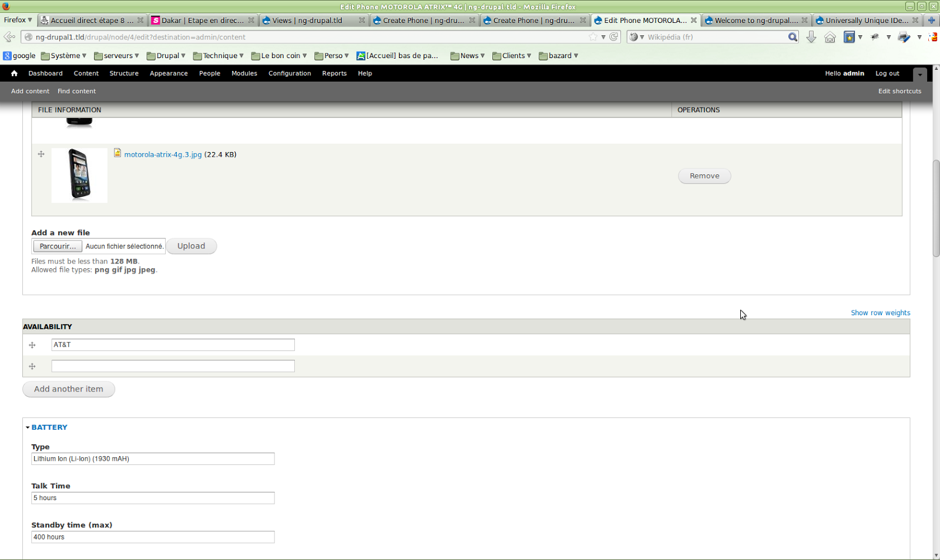940x560 pixels.
Task: Click Add another item under Availability
Action: pos(69,389)
